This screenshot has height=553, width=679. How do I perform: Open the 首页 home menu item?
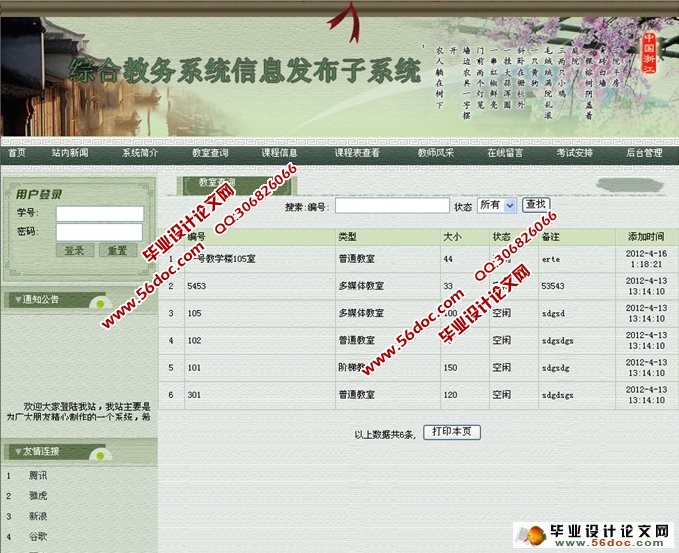click(x=17, y=153)
